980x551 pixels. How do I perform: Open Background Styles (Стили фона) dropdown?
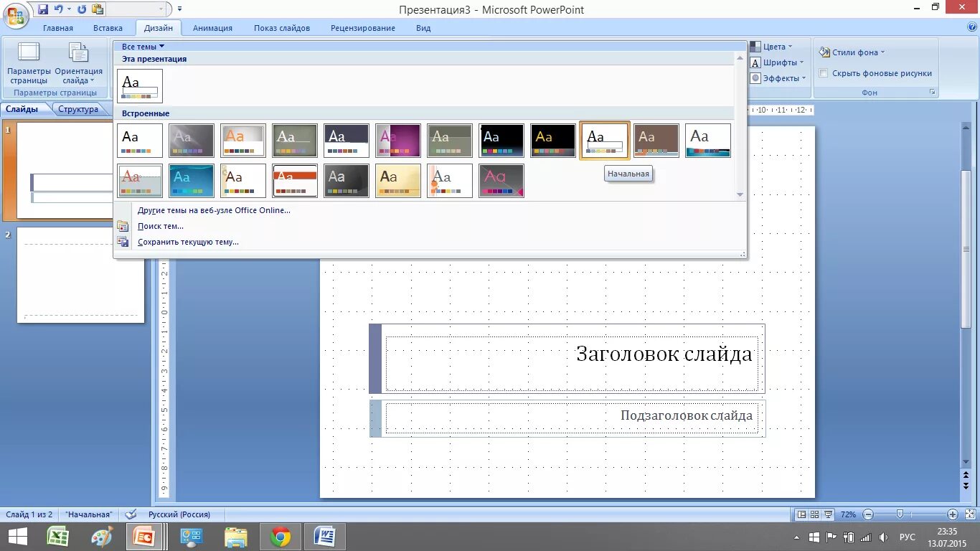852,52
